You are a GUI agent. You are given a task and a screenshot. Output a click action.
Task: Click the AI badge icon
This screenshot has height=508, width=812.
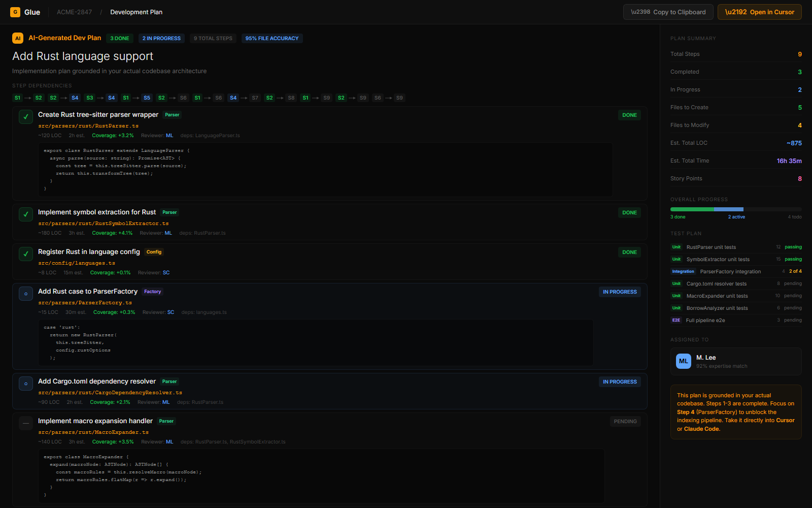pos(18,38)
